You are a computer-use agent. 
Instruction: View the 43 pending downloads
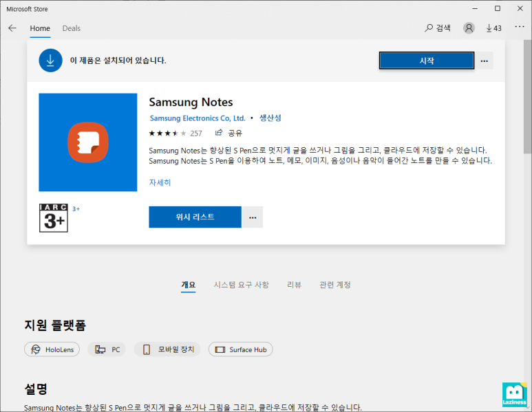[x=493, y=28]
